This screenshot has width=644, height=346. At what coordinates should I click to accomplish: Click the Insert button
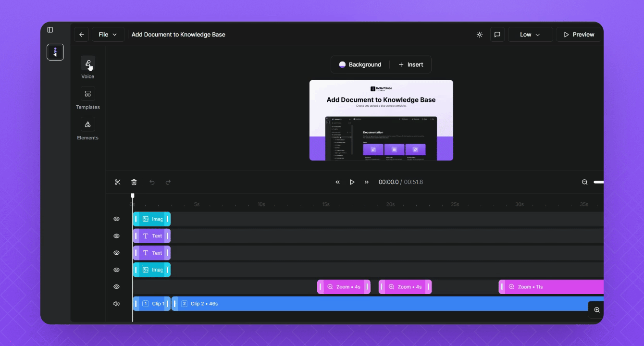tap(411, 65)
